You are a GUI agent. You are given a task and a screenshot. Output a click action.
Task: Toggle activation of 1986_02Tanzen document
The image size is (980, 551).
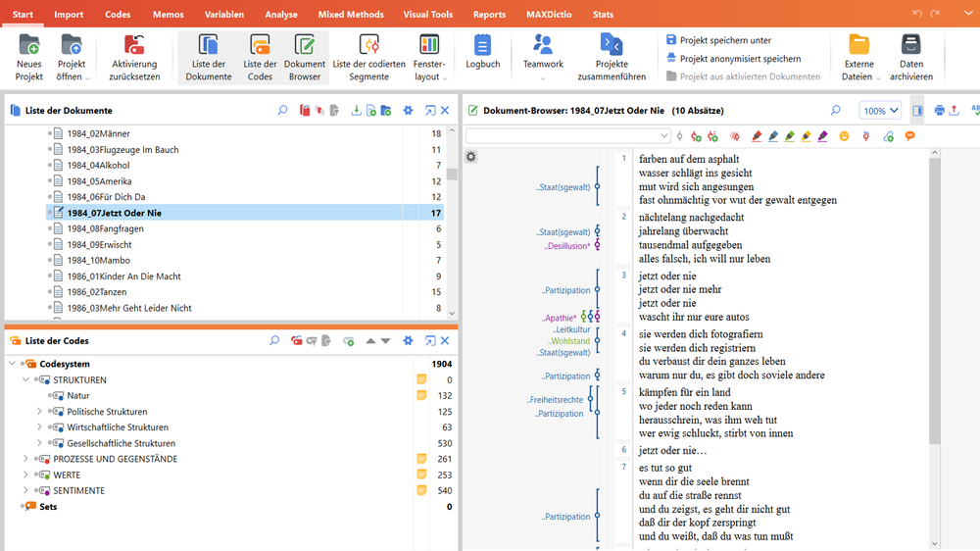[x=50, y=292]
